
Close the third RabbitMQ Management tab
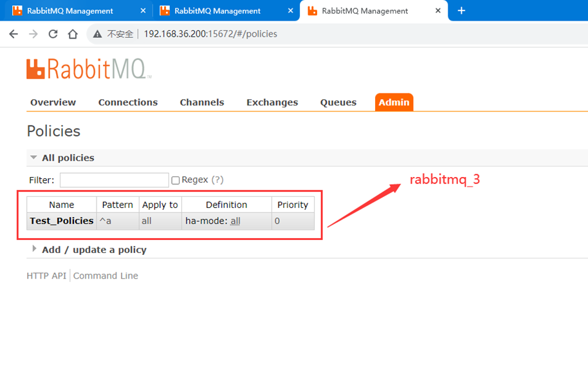coord(438,11)
